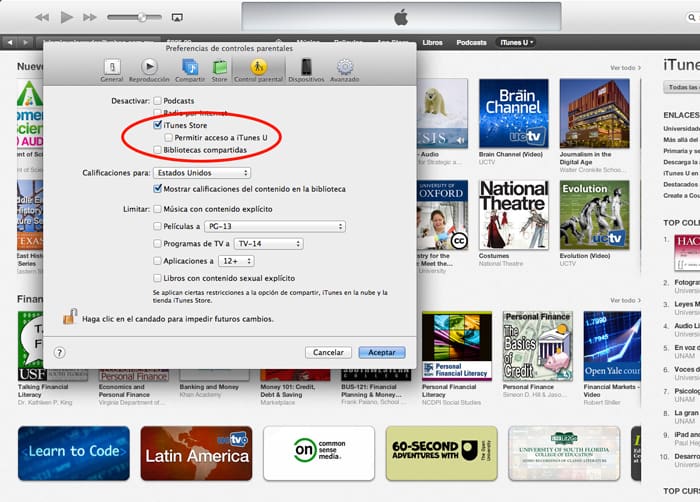Open the Latin America banner

pos(196,453)
